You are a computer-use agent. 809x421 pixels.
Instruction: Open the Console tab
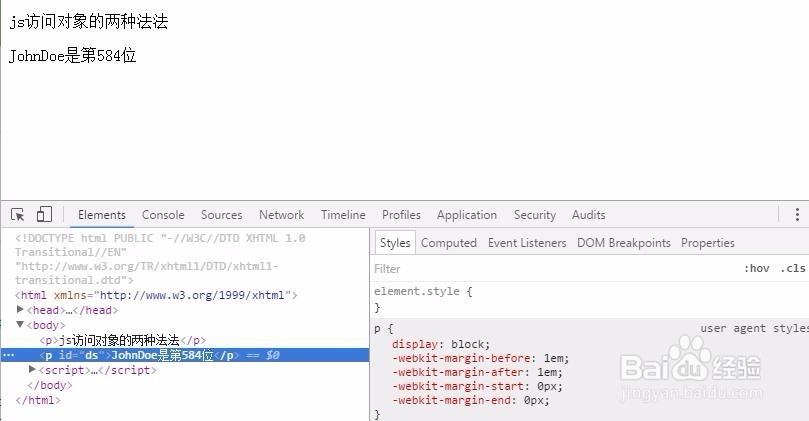pos(163,215)
